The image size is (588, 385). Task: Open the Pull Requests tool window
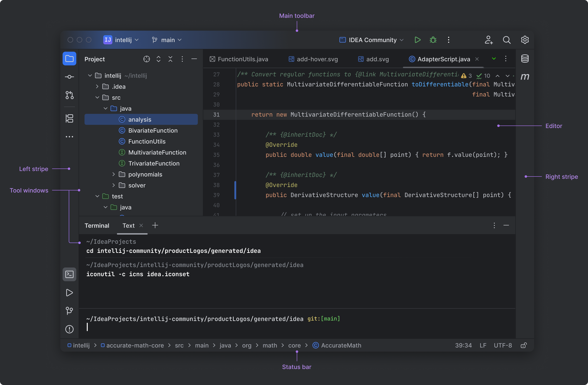pos(69,95)
